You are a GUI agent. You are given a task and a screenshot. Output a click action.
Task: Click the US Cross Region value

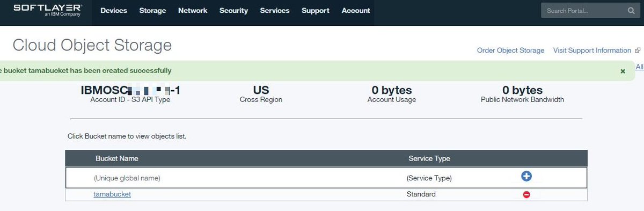[x=261, y=90]
